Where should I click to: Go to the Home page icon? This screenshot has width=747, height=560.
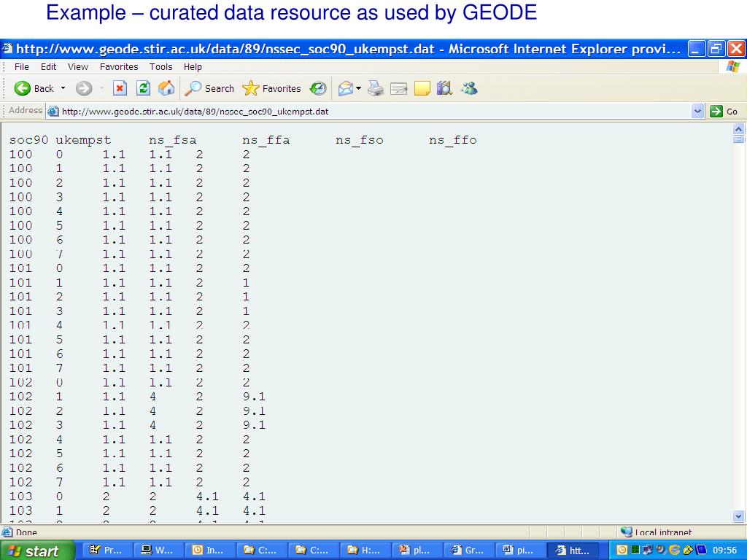point(166,88)
